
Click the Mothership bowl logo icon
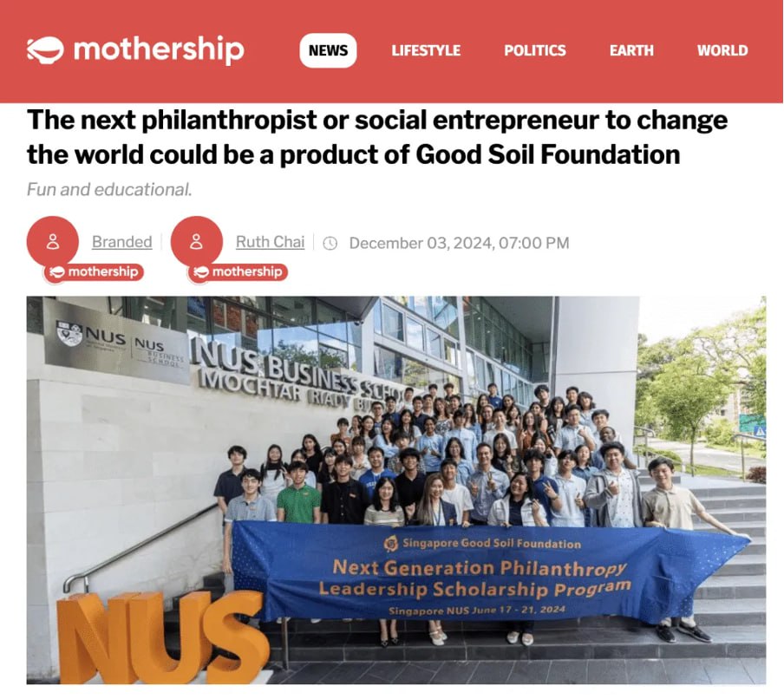coord(45,50)
